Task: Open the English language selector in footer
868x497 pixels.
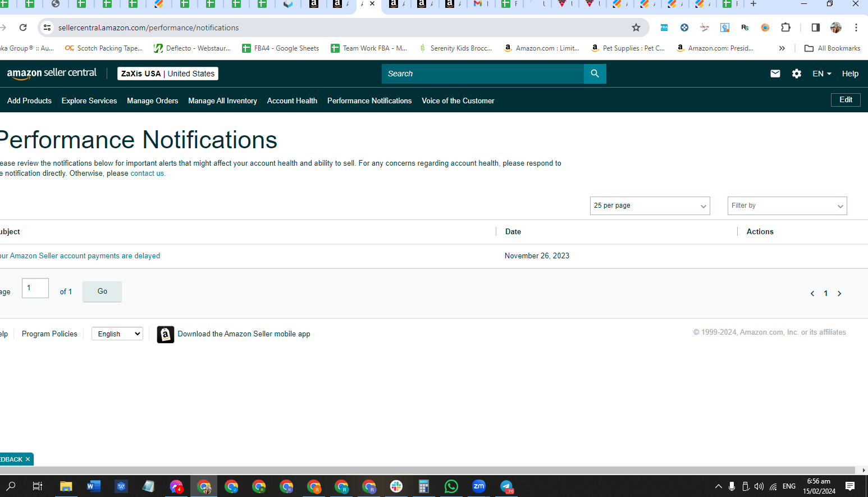Action: pyautogui.click(x=117, y=334)
